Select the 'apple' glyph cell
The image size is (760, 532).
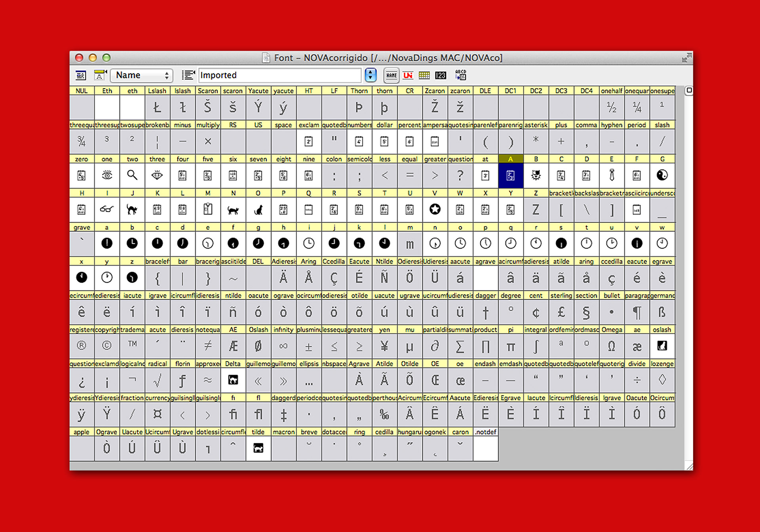pos(82,448)
